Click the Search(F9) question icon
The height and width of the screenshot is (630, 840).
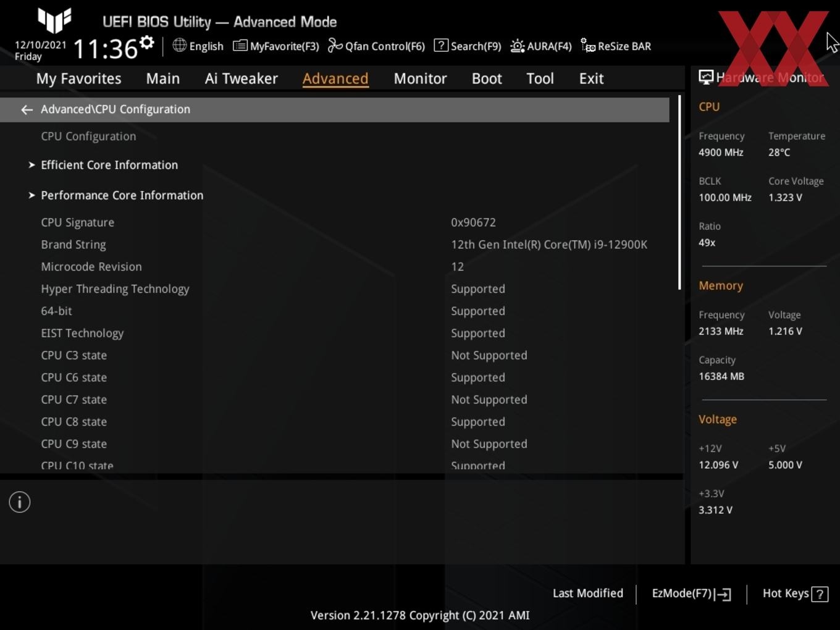[441, 45]
